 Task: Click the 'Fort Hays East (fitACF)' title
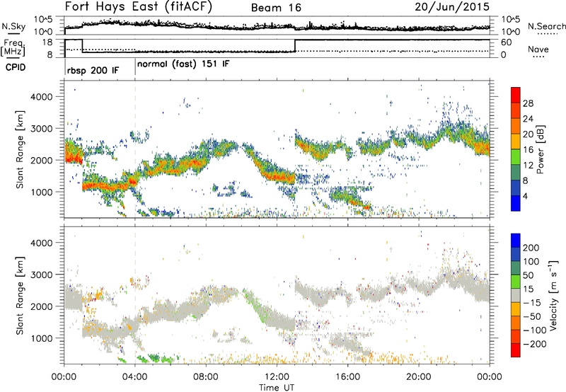[x=139, y=7]
